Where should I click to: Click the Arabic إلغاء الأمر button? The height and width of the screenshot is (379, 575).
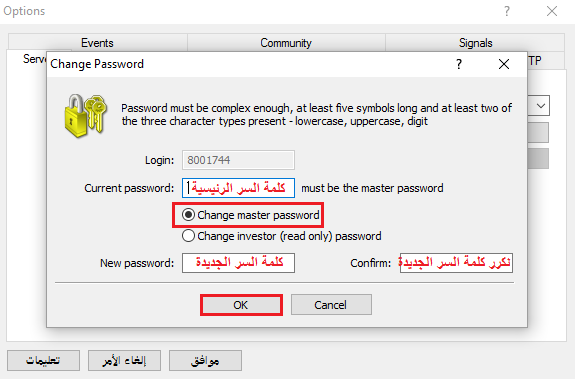tap(124, 360)
